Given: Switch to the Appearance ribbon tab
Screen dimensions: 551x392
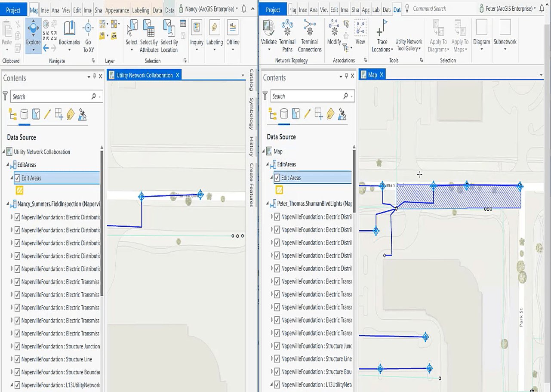Looking at the screenshot, I should tap(117, 9).
